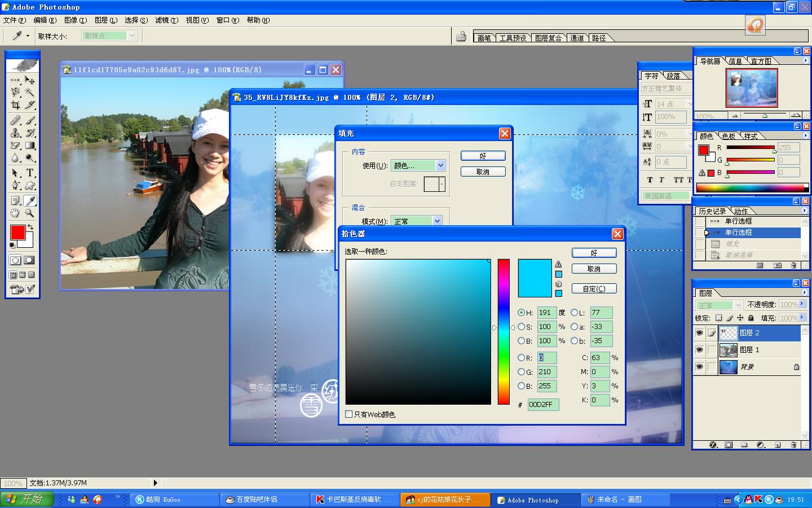Toggle visibility of the 背景 layer
Image resolution: width=812 pixels, height=508 pixels.
(699, 367)
